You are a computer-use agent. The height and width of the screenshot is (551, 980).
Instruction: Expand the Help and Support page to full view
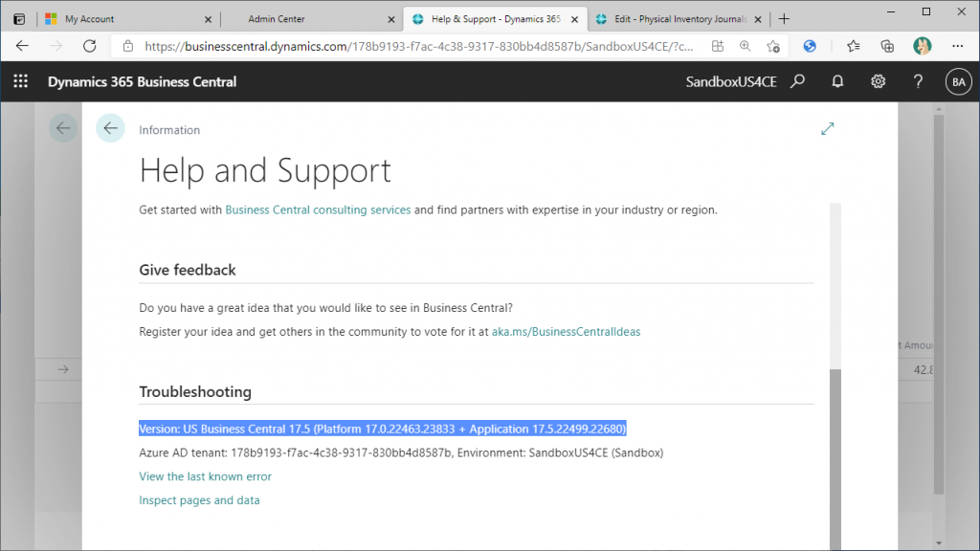(x=828, y=129)
